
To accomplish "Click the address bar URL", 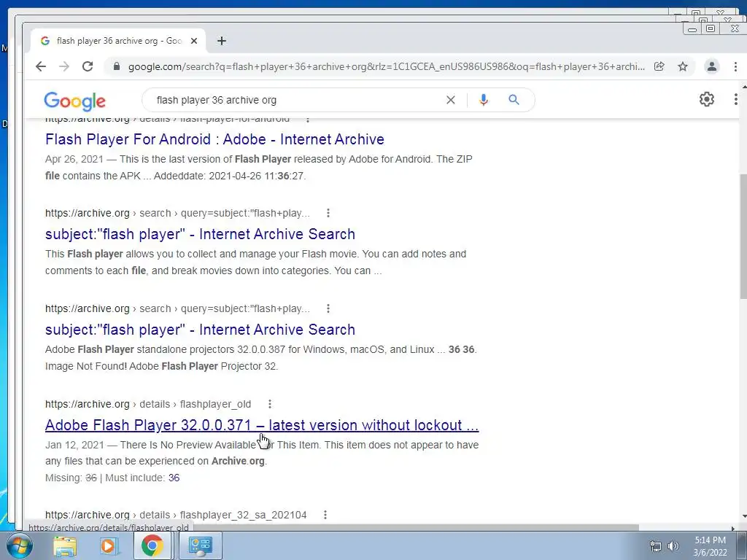I will pos(386,66).
